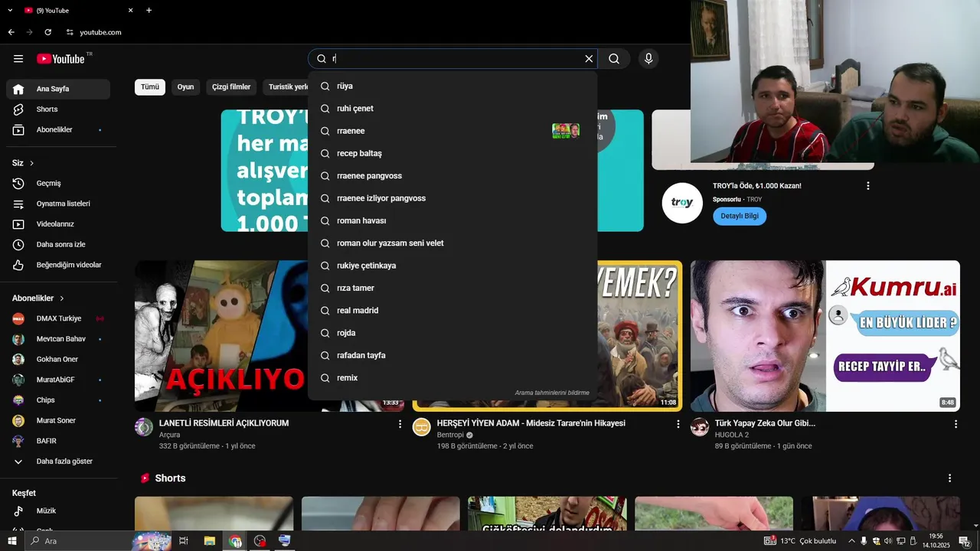Screen dimensions: 980x551
Task: Choose suggestion "rraenee pangvoss"
Action: 452,176
